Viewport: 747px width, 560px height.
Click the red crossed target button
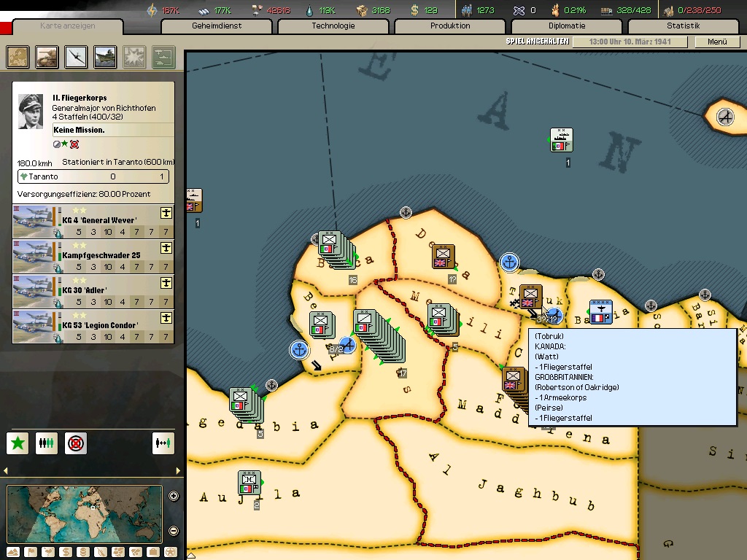point(75,443)
